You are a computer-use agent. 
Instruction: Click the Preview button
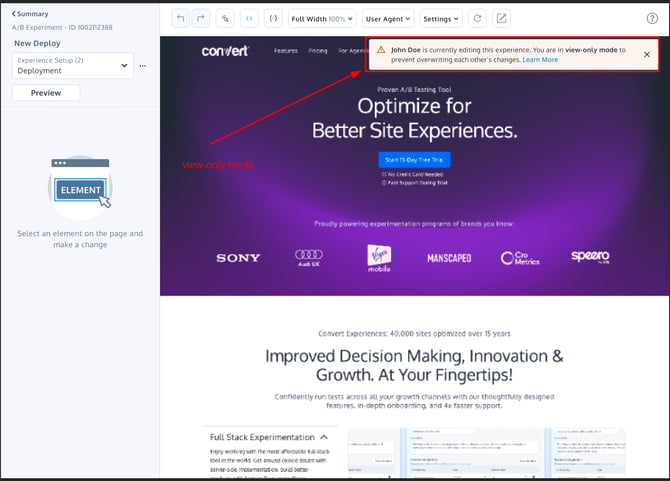pyautogui.click(x=46, y=93)
